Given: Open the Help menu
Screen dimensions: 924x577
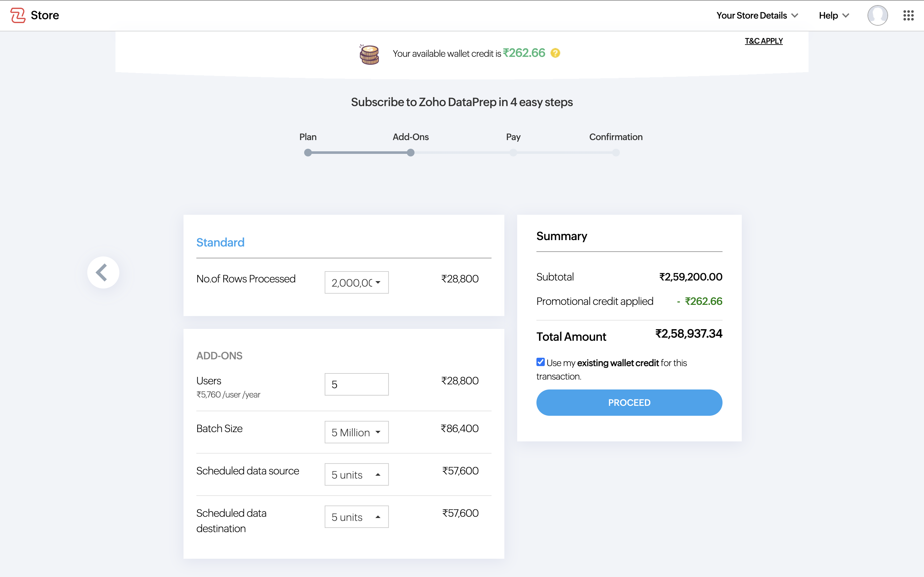Looking at the screenshot, I should tap(834, 15).
